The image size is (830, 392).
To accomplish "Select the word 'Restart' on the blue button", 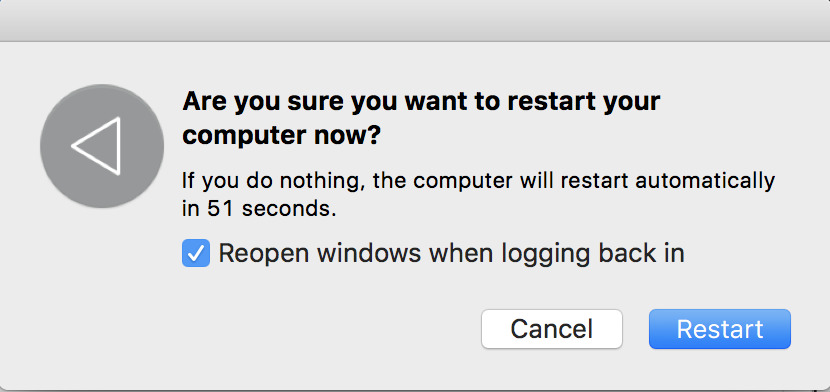I will 720,329.
